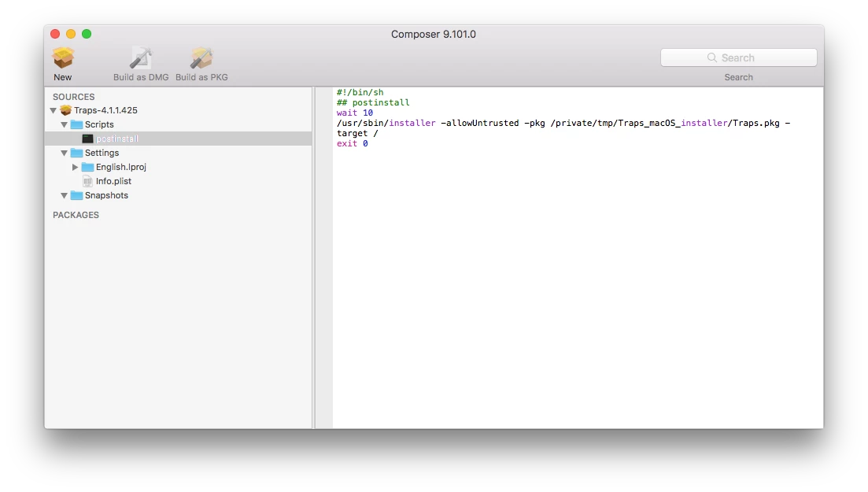Image resolution: width=868 pixels, height=492 pixels.
Task: Click the Snapshots folder icon
Action: [x=76, y=195]
